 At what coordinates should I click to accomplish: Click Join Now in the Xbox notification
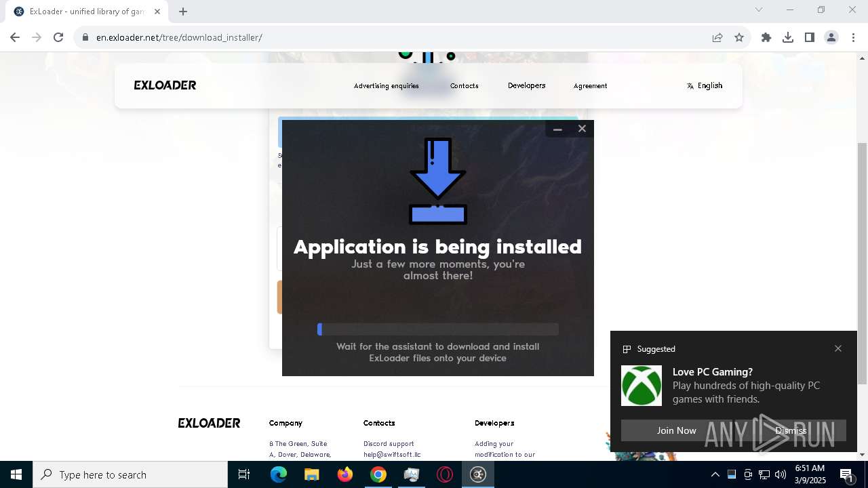pos(676,430)
